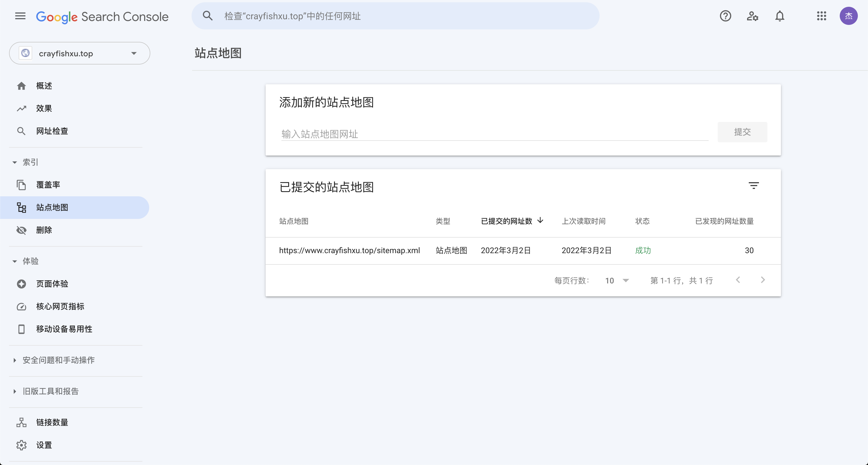Open the crayfishxu.top property selector
868x465 pixels.
[x=79, y=53]
